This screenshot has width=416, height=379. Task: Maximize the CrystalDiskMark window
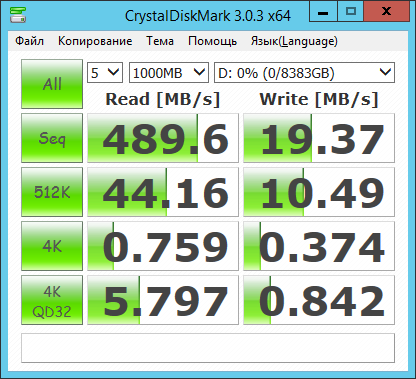click(x=351, y=12)
